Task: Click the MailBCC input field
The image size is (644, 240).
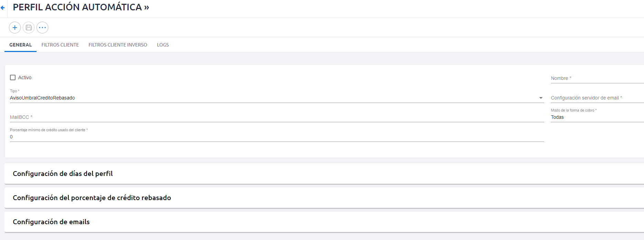Action: pyautogui.click(x=277, y=117)
